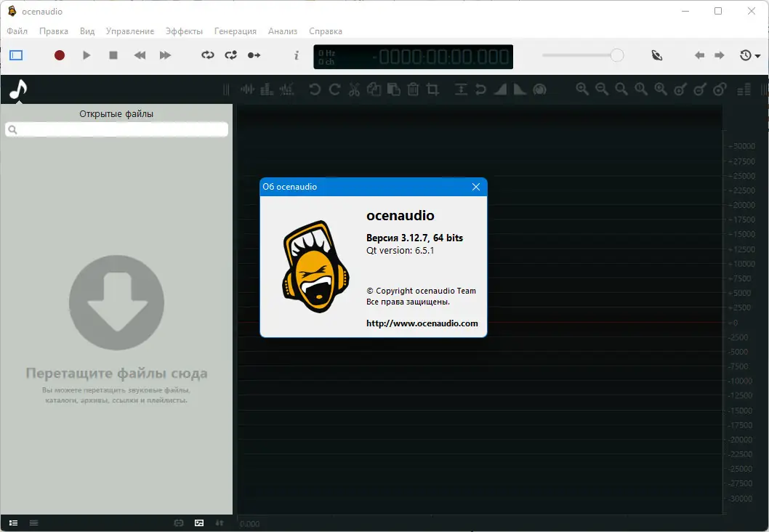Toggle the sidebar panel visibility icon
The height and width of the screenshot is (532, 769).
coord(16,55)
